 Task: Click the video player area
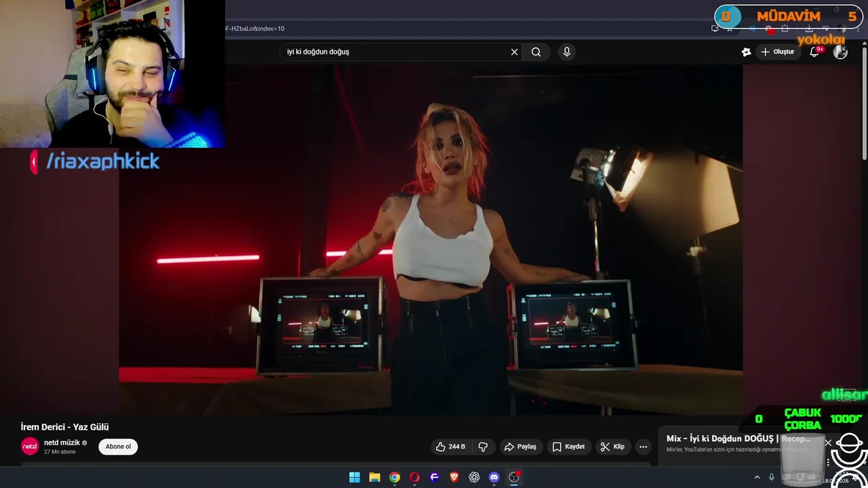(x=431, y=240)
